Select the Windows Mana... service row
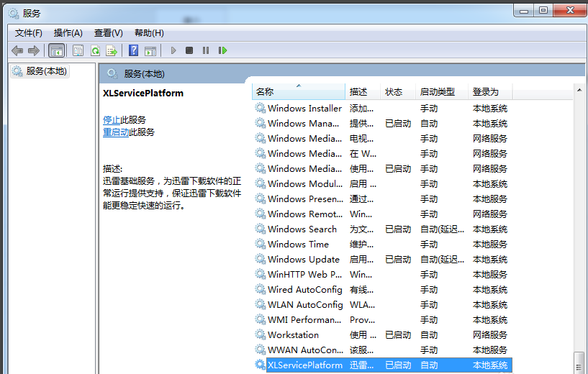This screenshot has width=588, height=374. [382, 123]
